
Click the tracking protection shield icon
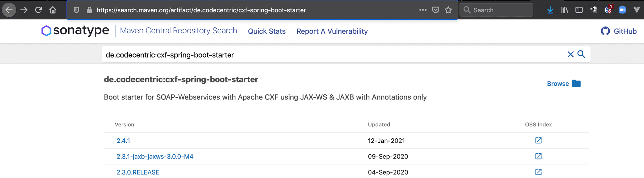point(76,10)
